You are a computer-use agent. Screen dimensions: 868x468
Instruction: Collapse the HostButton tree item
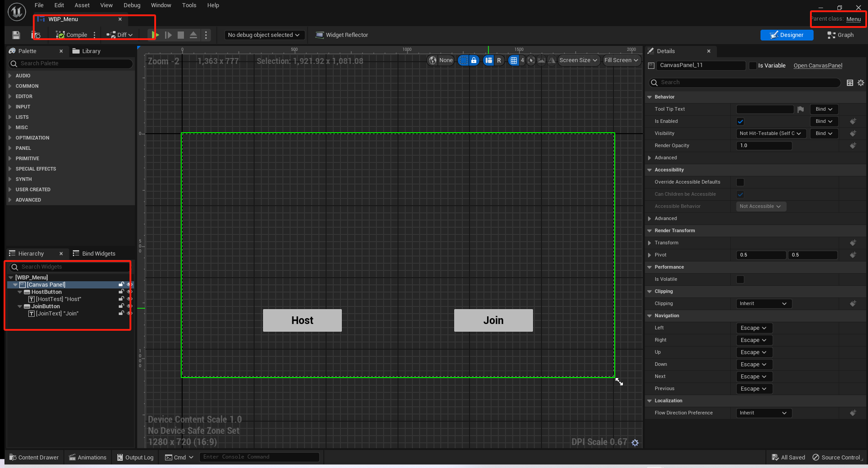click(x=20, y=292)
